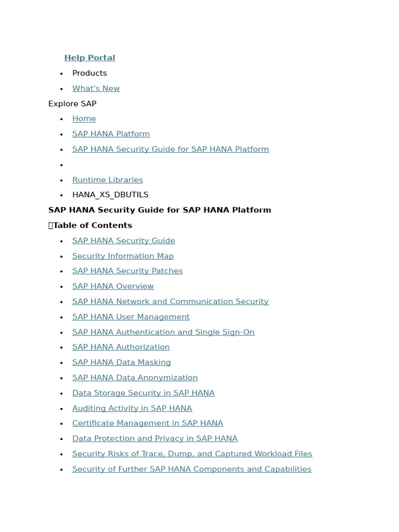Screen dimensions: 399x532
Task: Open Auditing Activity in SAP HANA link
Action: pyautogui.click(x=132, y=408)
